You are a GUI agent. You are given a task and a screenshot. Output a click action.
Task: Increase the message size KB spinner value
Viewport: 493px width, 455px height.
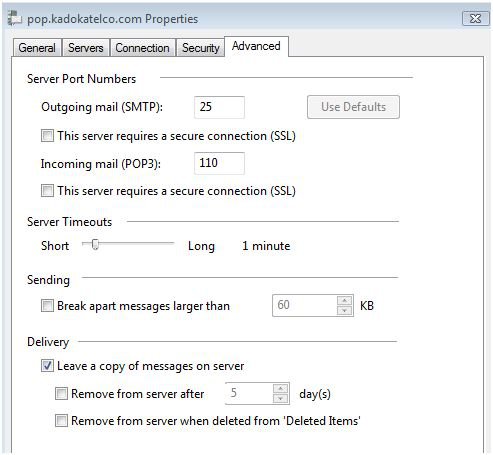tap(344, 300)
